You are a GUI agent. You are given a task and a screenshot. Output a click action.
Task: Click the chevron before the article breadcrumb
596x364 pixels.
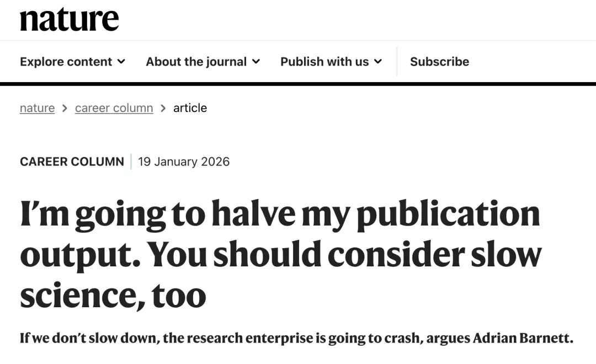pos(163,108)
